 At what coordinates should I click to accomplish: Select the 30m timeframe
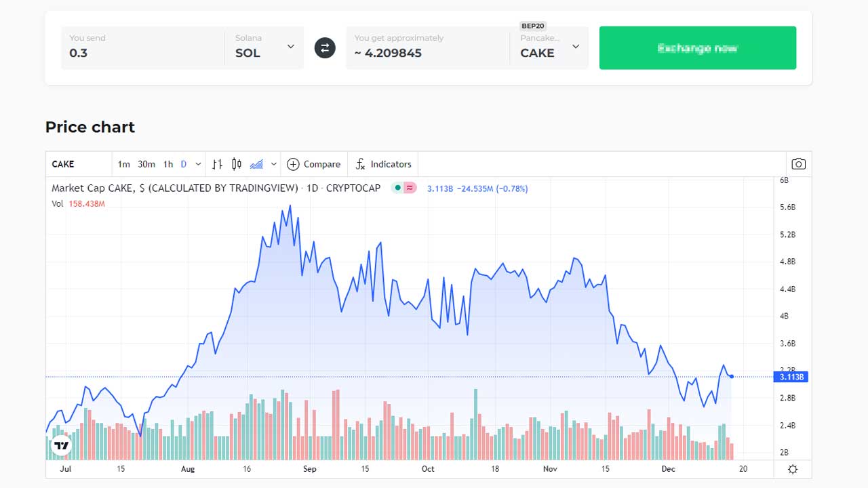click(x=146, y=164)
